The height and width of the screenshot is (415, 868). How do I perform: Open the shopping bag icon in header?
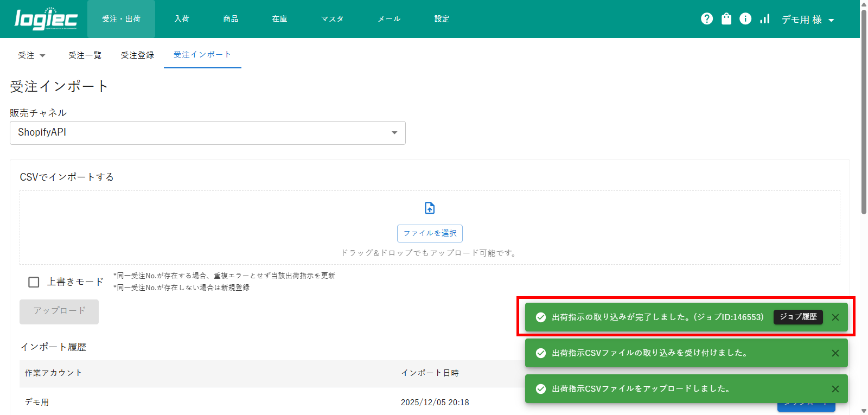(x=726, y=19)
